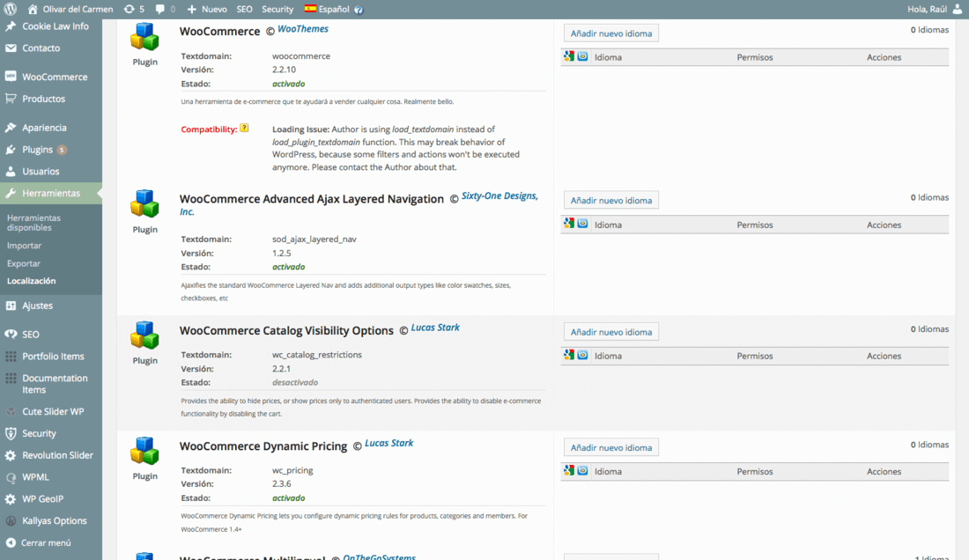969x560 pixels.
Task: Add new language for Catalog Visibility Options
Action: pyautogui.click(x=611, y=332)
